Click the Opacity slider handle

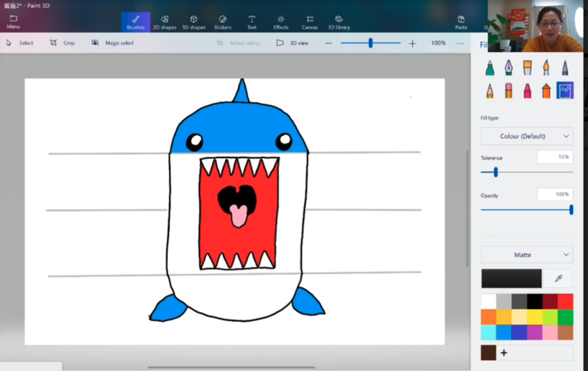(x=571, y=210)
